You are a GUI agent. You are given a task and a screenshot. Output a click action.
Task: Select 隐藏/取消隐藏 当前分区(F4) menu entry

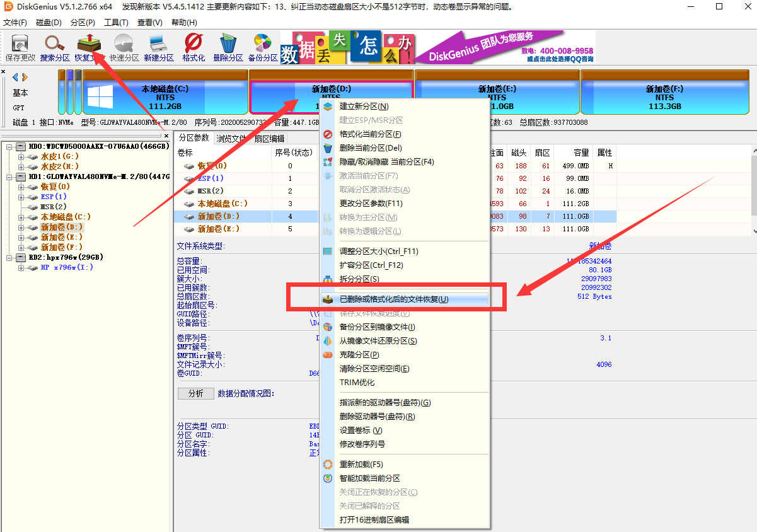(x=405, y=162)
